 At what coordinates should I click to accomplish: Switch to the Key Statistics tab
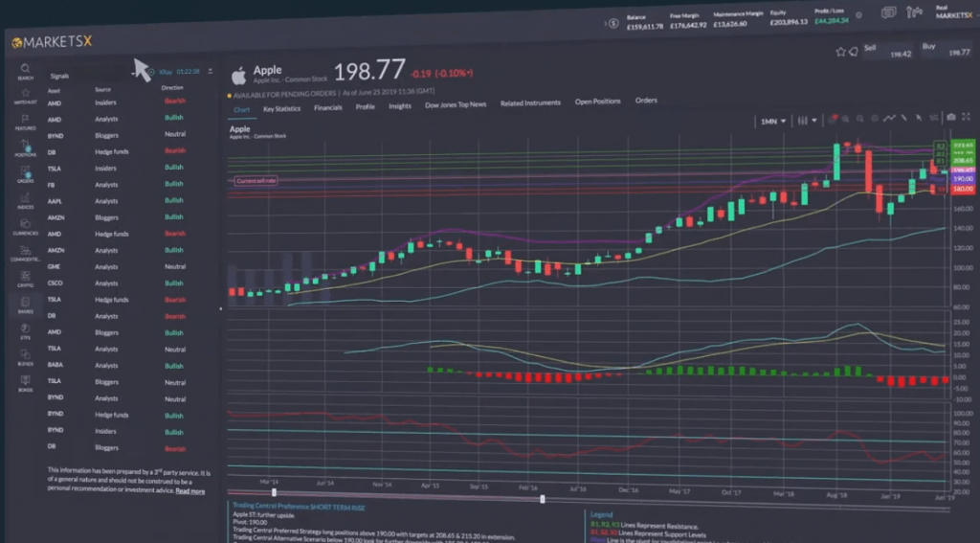point(281,109)
